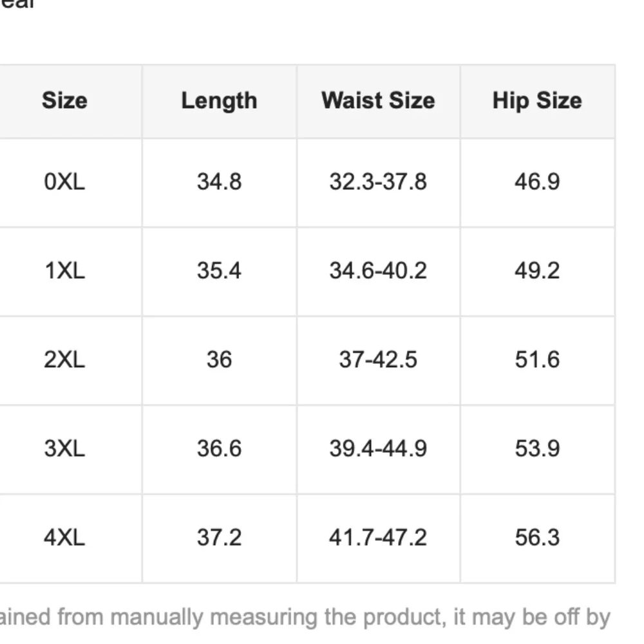Click waist range 32.3-37.8 cell
The width and height of the screenshot is (644, 644).
pyautogui.click(x=378, y=182)
